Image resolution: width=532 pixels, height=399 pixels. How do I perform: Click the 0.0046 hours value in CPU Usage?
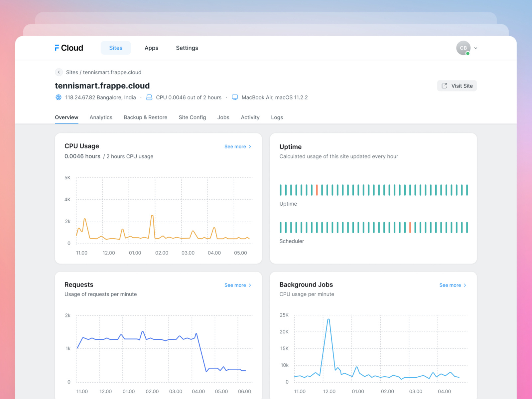tap(82, 156)
